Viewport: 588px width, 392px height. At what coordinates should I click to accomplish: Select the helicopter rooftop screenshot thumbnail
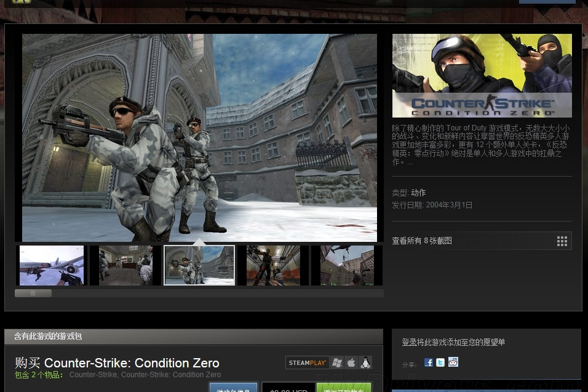pyautogui.click(x=348, y=265)
